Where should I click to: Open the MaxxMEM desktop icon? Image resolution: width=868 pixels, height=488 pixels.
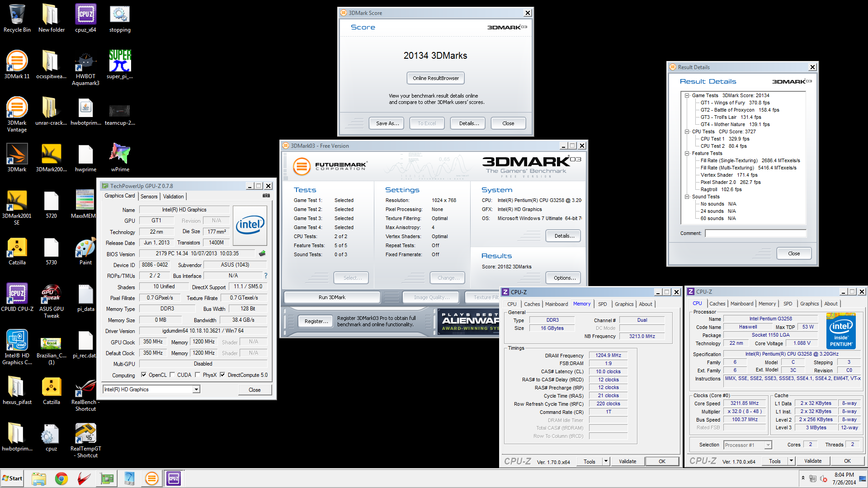[84, 205]
